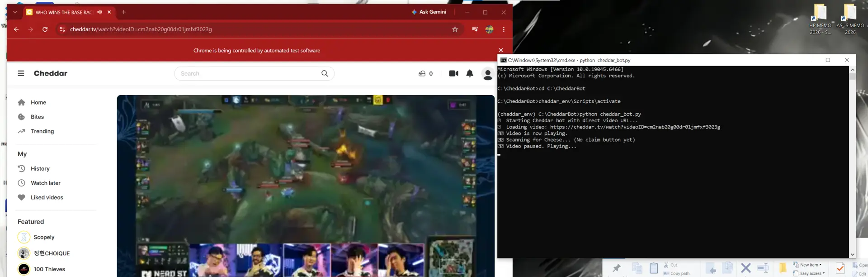Viewport: 868px width, 277px height.
Task: Open the cheese balance counter icon
Action: pos(422,73)
